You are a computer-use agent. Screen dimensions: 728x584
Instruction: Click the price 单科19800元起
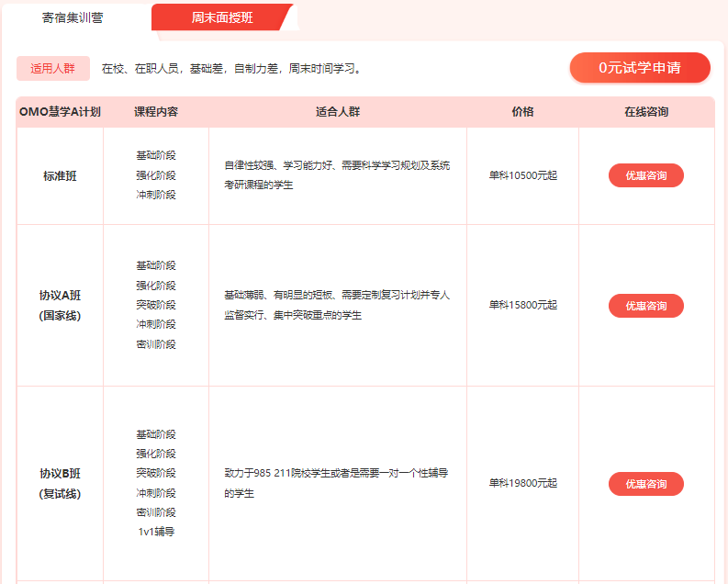[x=522, y=483]
